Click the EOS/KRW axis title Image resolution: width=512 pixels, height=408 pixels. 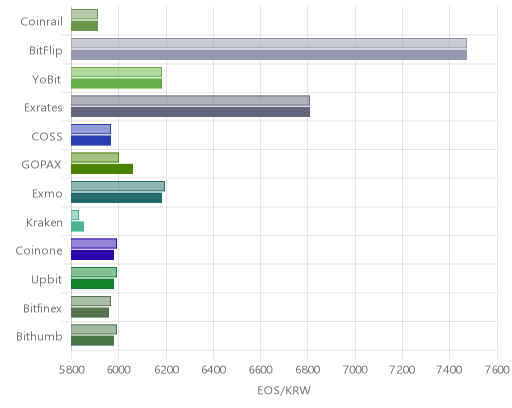point(284,390)
